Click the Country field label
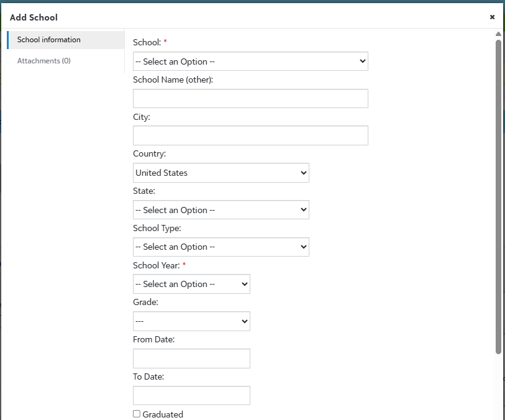 coord(149,153)
